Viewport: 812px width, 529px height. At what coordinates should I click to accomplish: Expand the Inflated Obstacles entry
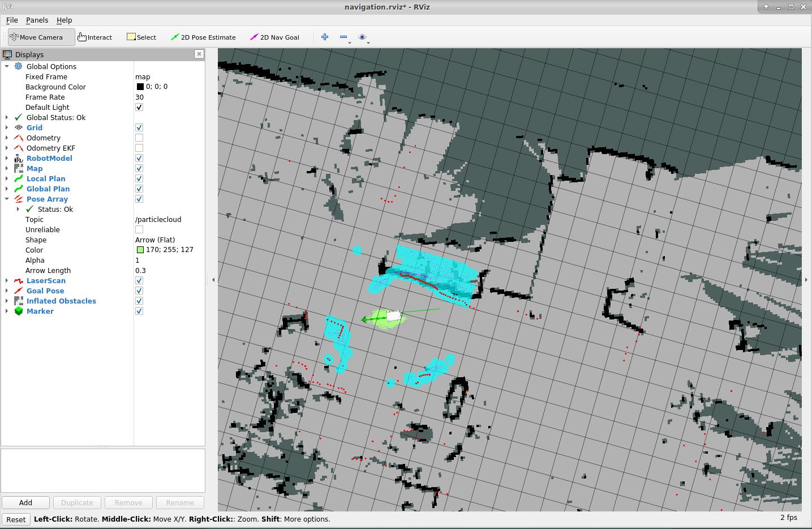(5, 301)
